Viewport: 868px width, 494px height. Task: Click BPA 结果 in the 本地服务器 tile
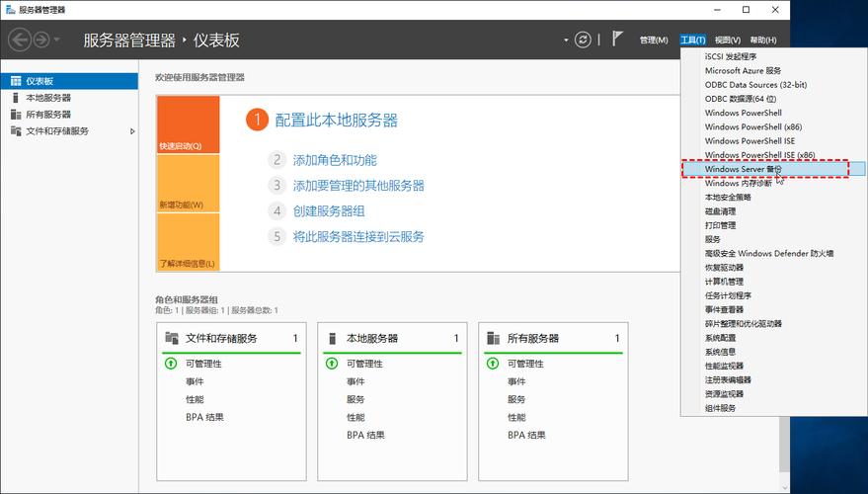point(366,436)
